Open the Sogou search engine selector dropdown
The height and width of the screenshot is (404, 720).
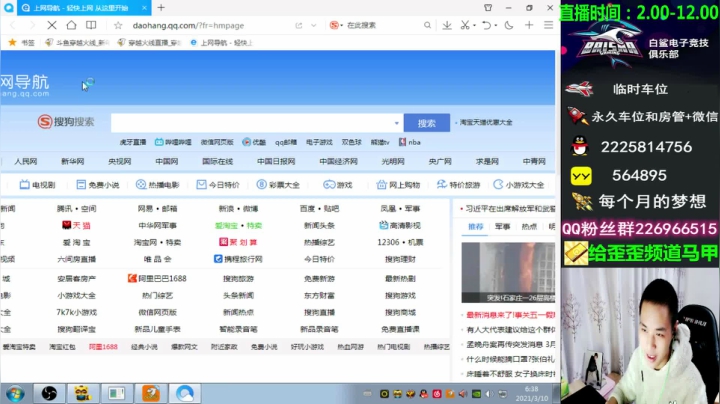click(337, 25)
